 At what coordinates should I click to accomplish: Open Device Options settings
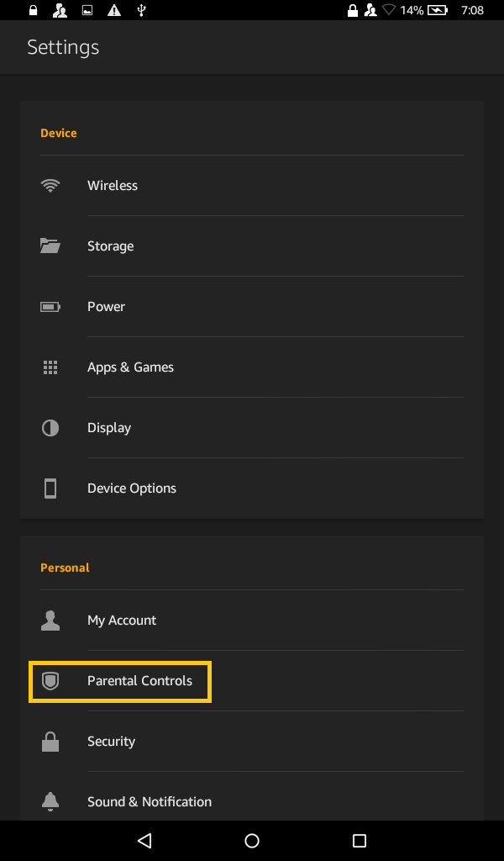[132, 488]
